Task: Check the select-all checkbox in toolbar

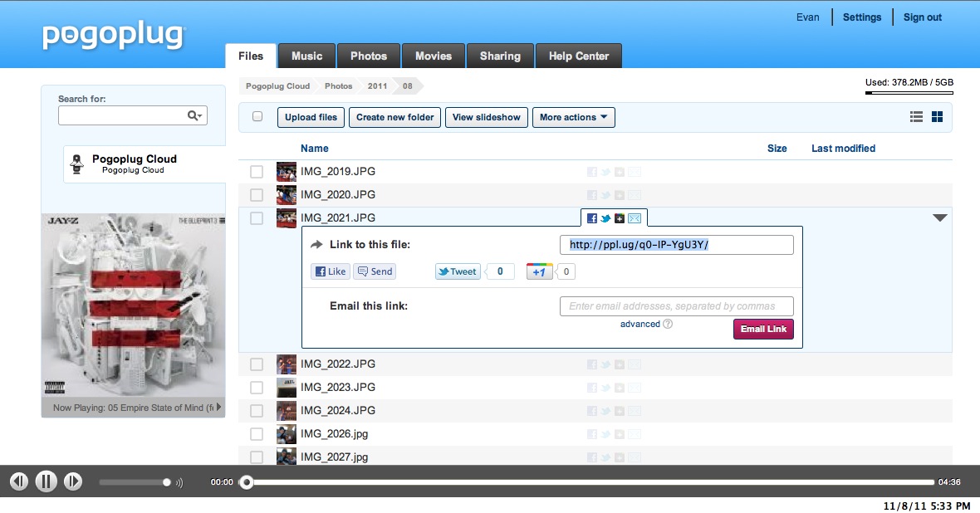Action: 257,117
